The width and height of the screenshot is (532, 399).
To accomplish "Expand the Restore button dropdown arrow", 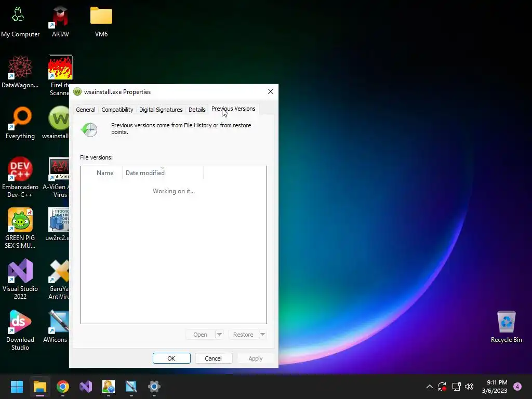I will click(x=262, y=335).
